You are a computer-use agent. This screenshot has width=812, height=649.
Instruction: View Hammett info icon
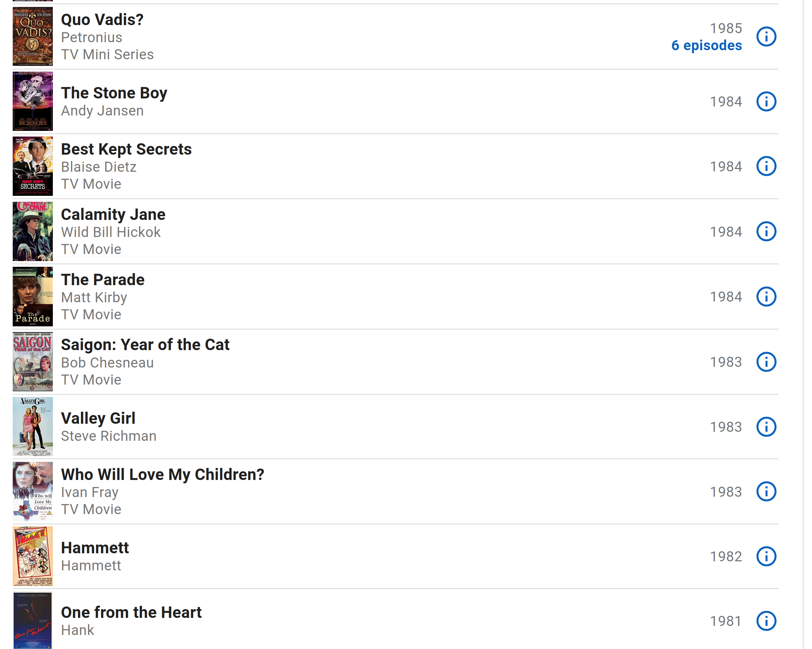point(766,556)
